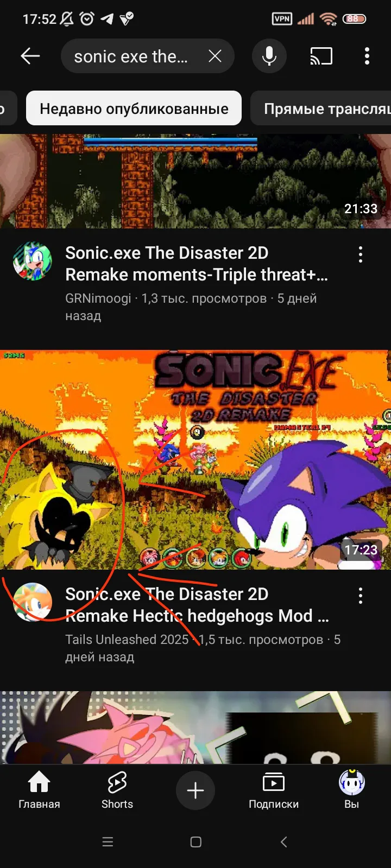Open options menu for GRNimoogi video
Viewport: 391px width, 868px height.
coord(361,254)
